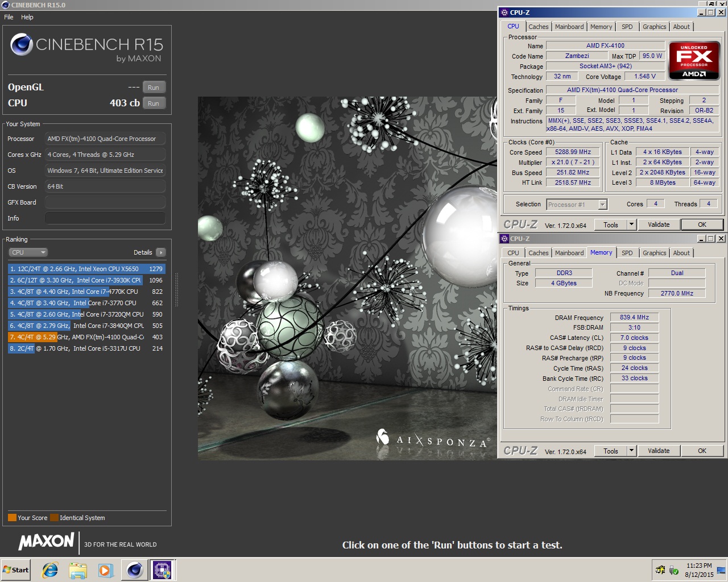Click the AIXSPONZA logo in render

[433, 439]
